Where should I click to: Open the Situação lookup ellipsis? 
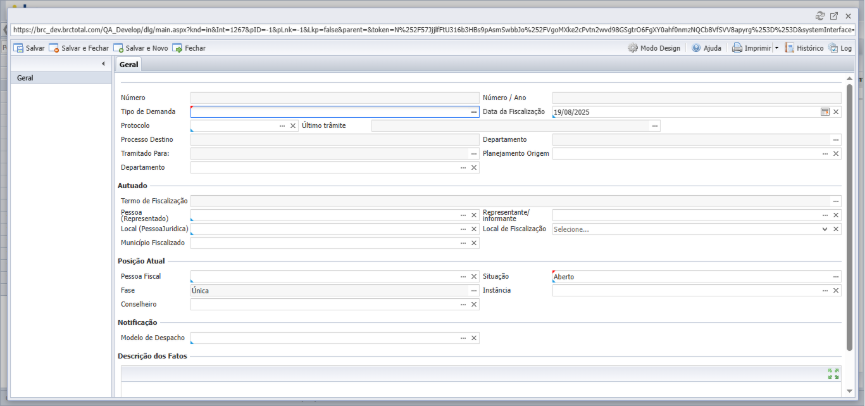836,276
